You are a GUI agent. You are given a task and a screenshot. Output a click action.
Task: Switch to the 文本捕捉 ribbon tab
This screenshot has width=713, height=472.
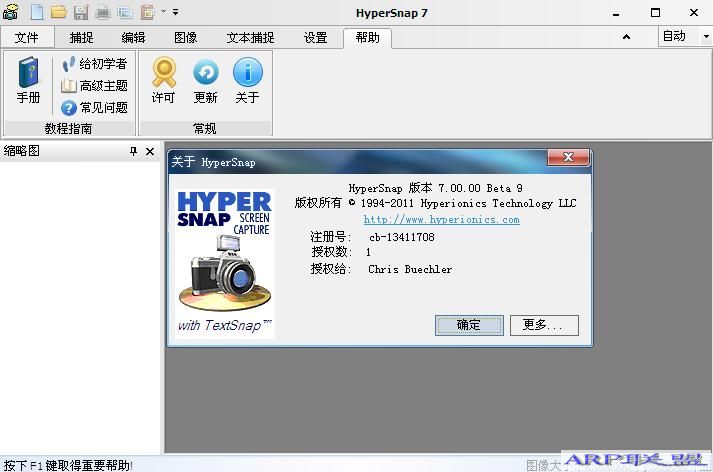coord(251,37)
